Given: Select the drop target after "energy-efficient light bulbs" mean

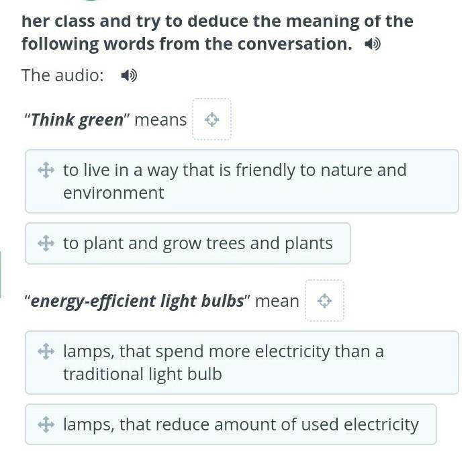Looking at the screenshot, I should point(324,301).
